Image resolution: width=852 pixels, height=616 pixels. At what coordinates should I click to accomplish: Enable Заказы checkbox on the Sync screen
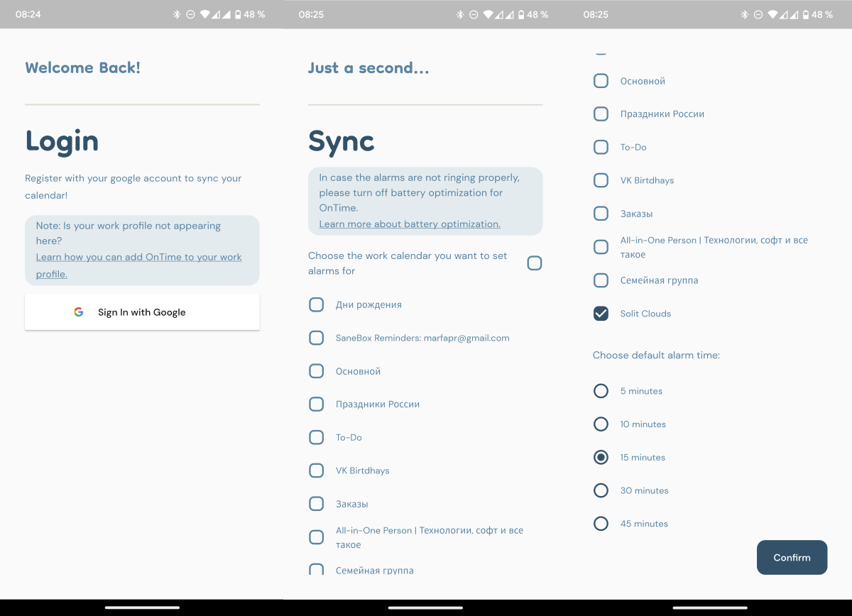point(317,504)
